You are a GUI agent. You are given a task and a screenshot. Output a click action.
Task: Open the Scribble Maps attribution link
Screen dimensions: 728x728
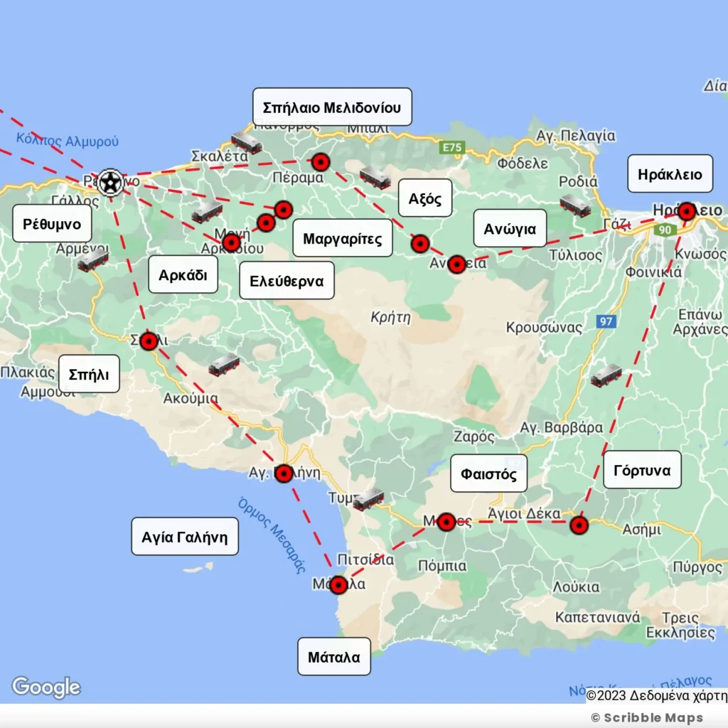647,717
